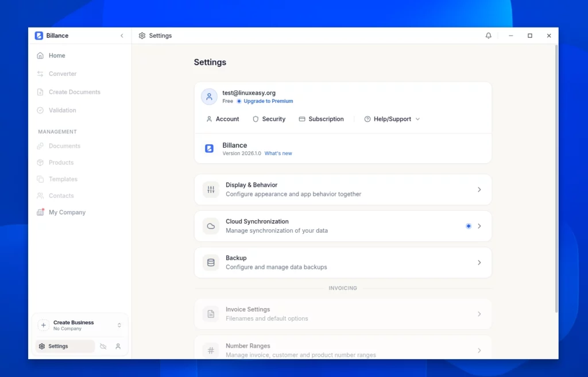Image resolution: width=588 pixels, height=377 pixels.
Task: Open Documents under Management
Action: 80,146
